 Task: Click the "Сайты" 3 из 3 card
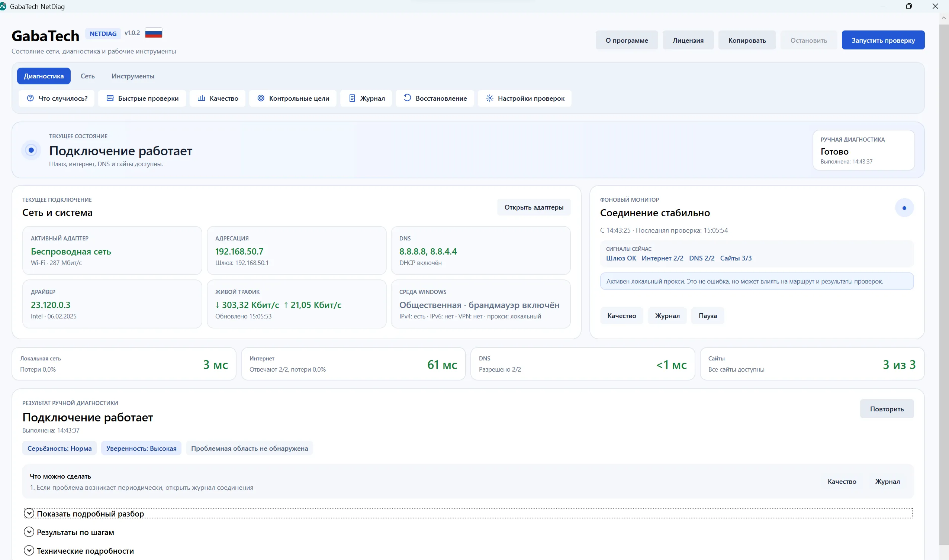[x=812, y=364]
